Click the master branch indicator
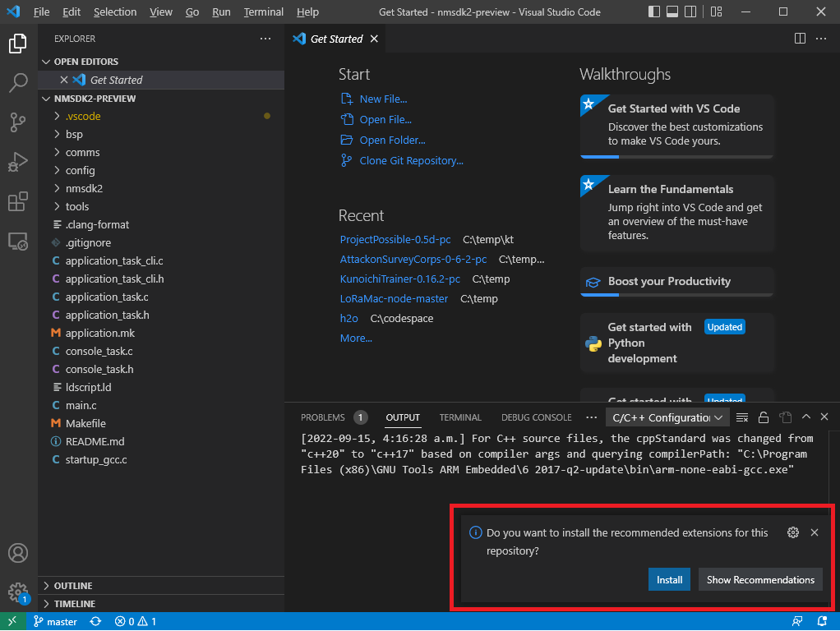Viewport: 840px width, 631px height. [x=56, y=621]
